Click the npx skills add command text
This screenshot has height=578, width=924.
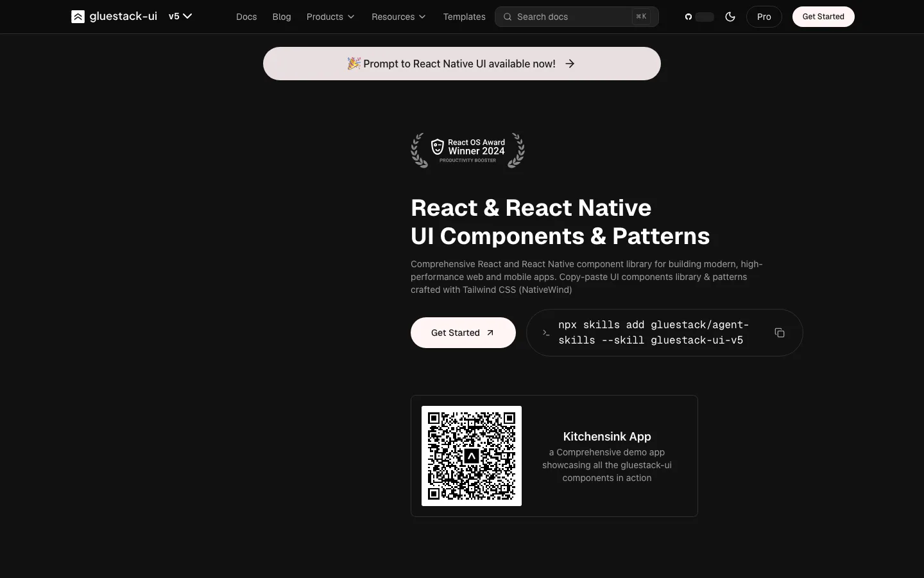click(654, 333)
